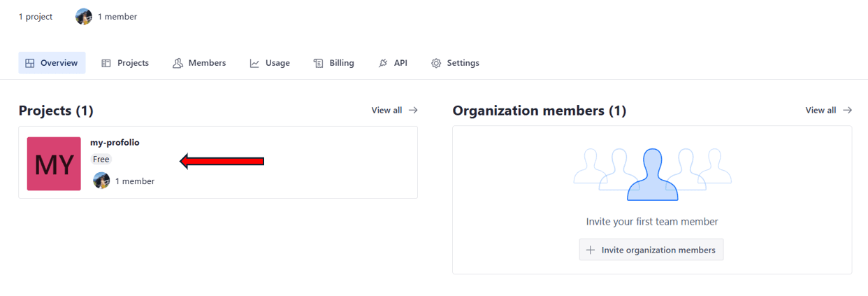Click the API plug icon
The width and height of the screenshot is (868, 296).
pos(382,63)
